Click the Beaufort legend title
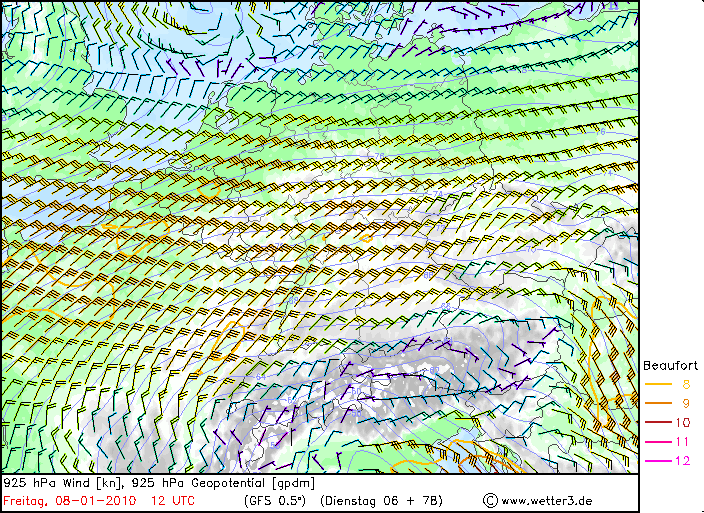The image size is (704, 513). (670, 365)
